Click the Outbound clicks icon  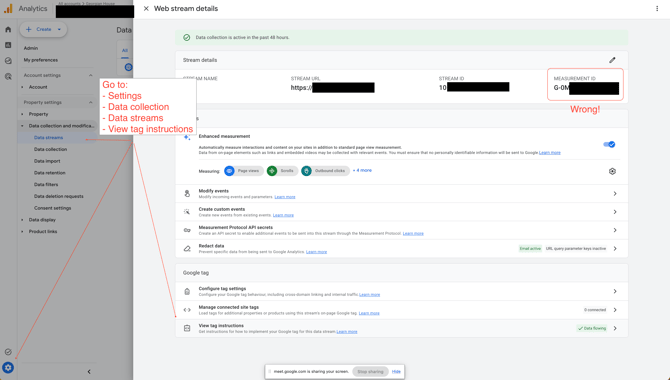306,171
